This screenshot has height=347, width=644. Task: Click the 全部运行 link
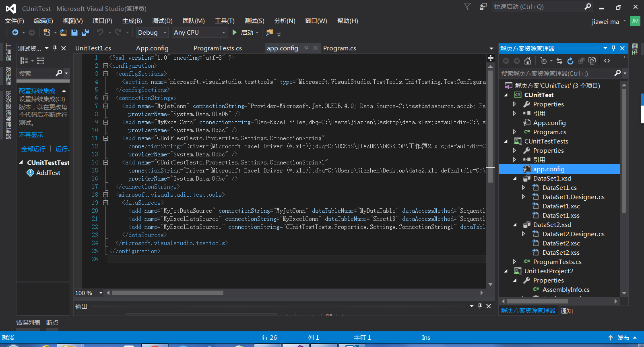point(33,149)
